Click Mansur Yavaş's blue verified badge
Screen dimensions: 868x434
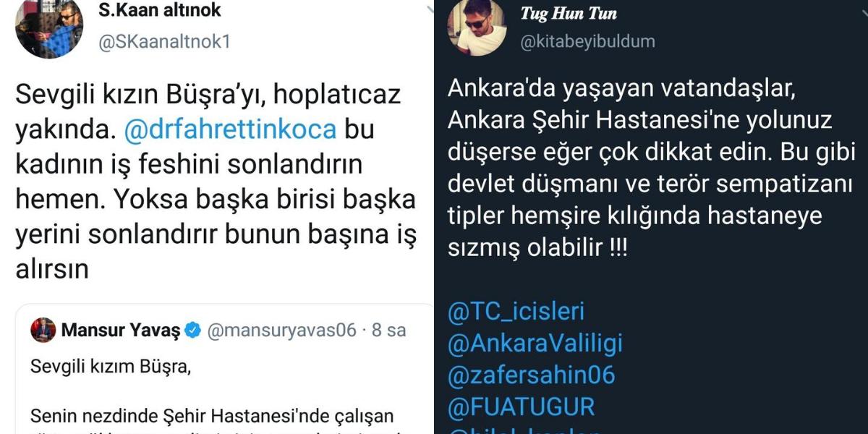tap(192, 331)
